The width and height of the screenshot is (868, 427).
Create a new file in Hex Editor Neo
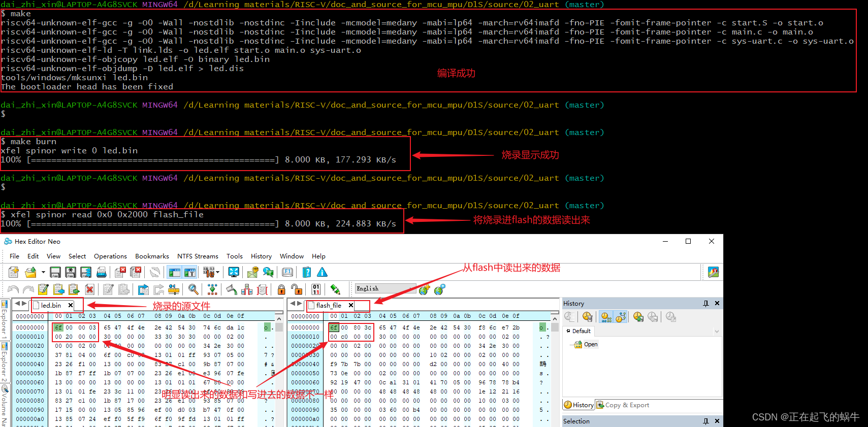tap(14, 272)
